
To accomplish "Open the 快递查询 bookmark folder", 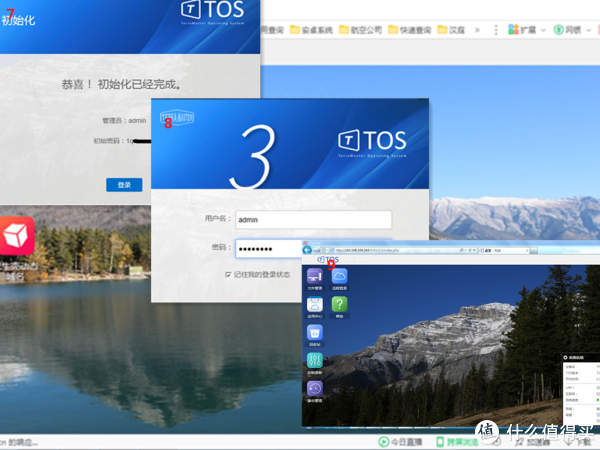I will (x=411, y=30).
